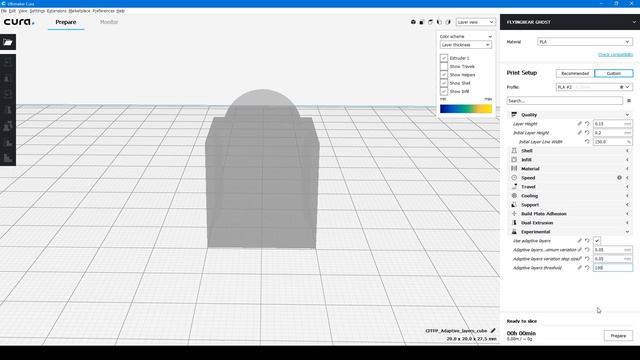Switch to right side camera view
This screenshot has height=360, width=640.
(x=448, y=22)
